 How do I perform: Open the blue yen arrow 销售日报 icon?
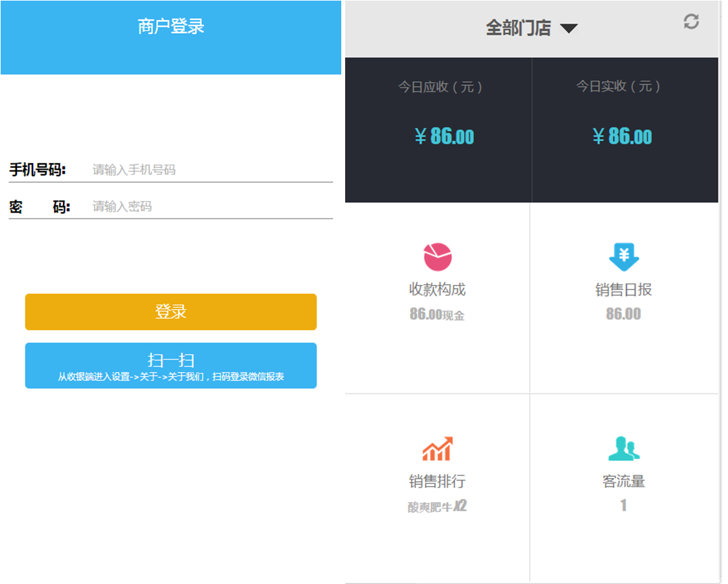623,256
